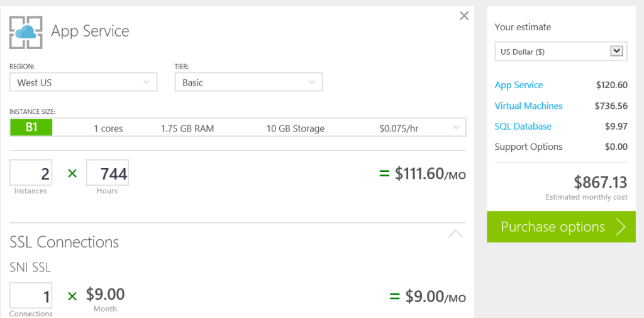644x318 pixels.
Task: Open the App Service estimate link
Action: click(519, 85)
